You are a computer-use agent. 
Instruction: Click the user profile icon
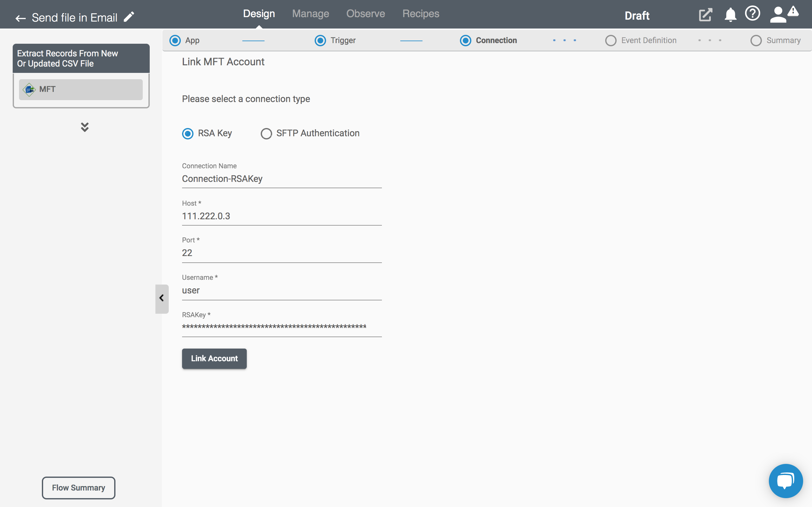(x=777, y=15)
